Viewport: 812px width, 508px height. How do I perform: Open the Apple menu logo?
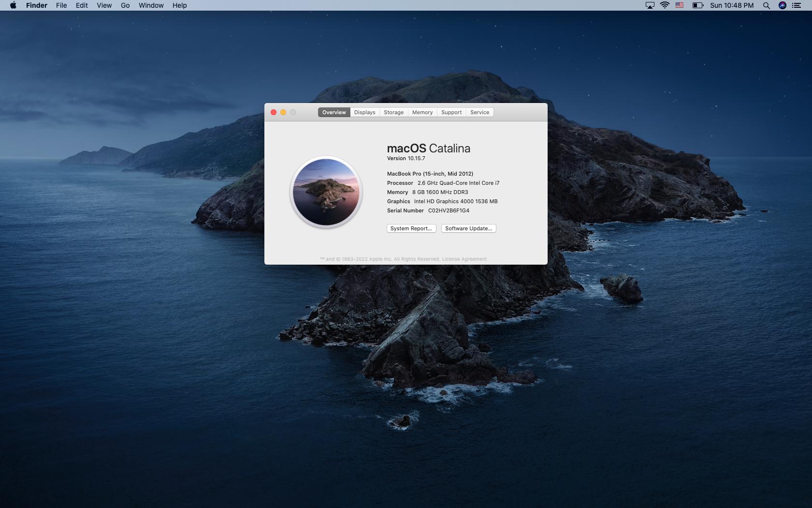coord(13,5)
